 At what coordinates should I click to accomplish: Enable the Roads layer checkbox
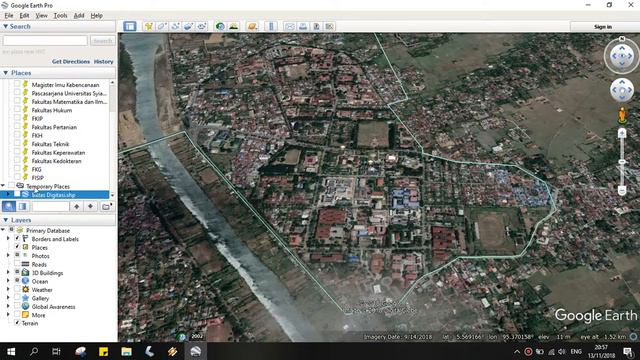click(x=17, y=264)
